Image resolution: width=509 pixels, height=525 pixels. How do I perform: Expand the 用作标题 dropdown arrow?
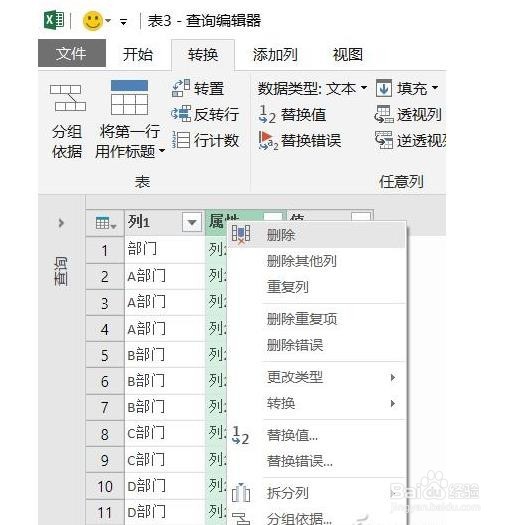[x=162, y=151]
